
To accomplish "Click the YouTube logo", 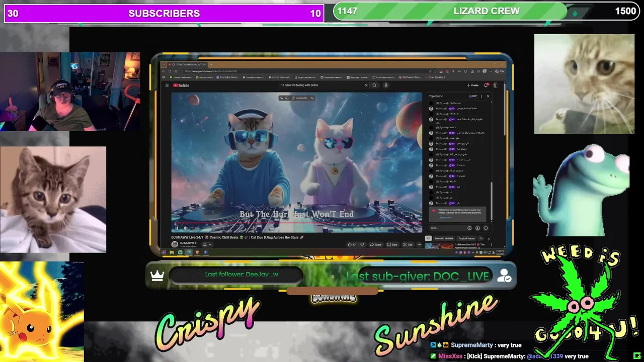I will 181,85.
